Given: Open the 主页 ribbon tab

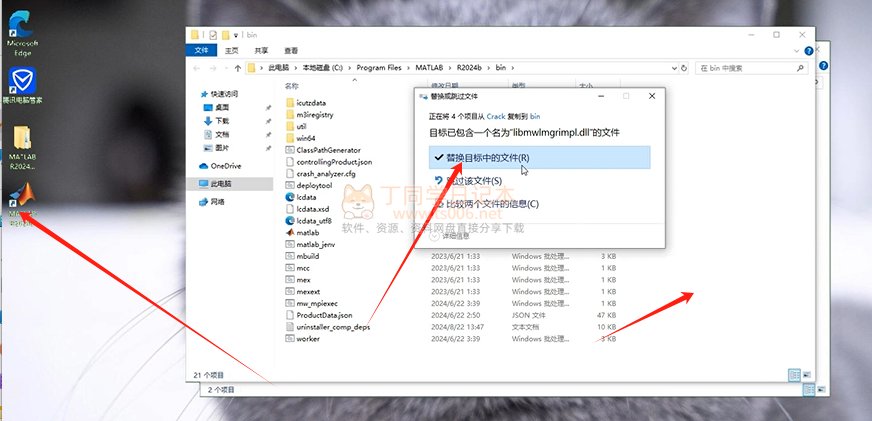Looking at the screenshot, I should 231,51.
